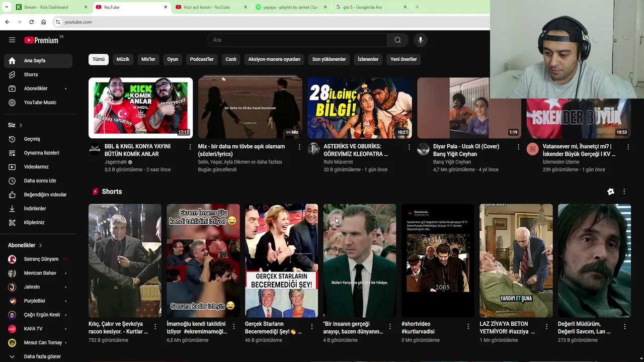Open Jahrein subscription channel
The height and width of the screenshot is (362, 644).
[38, 287]
